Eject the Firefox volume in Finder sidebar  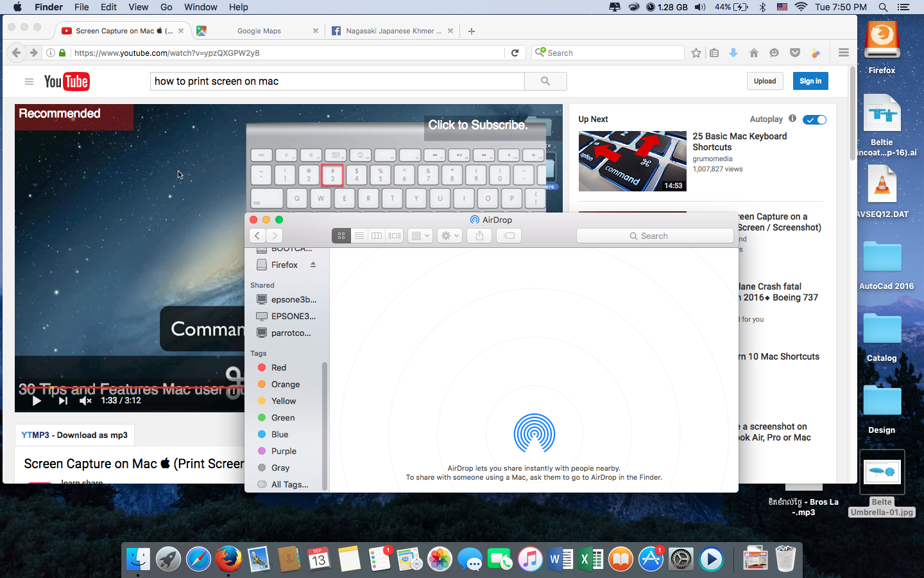(313, 265)
